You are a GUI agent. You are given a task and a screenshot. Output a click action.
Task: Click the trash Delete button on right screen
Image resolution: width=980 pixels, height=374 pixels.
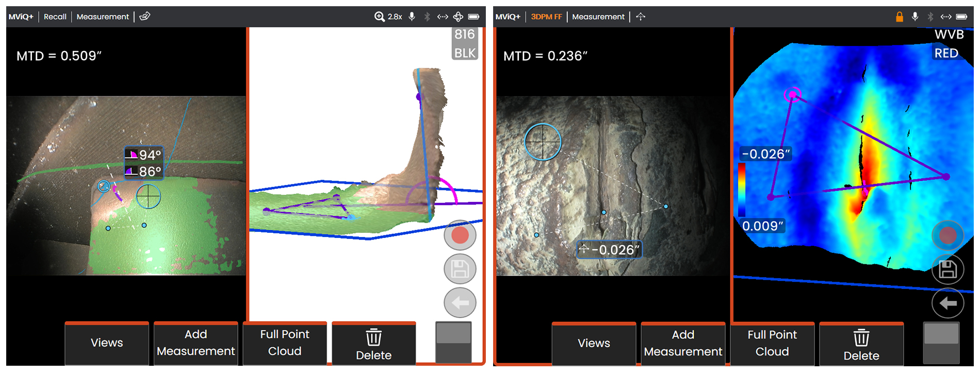tap(861, 345)
